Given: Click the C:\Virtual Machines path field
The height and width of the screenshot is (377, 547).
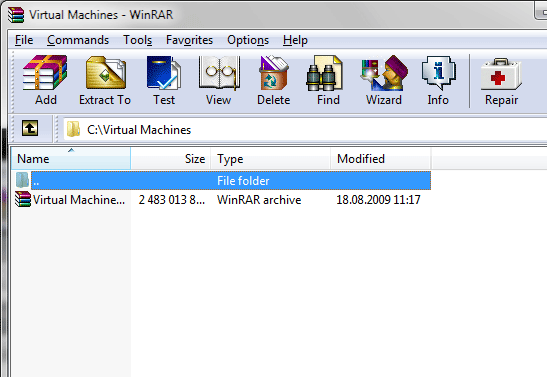Looking at the screenshot, I should tap(305, 129).
